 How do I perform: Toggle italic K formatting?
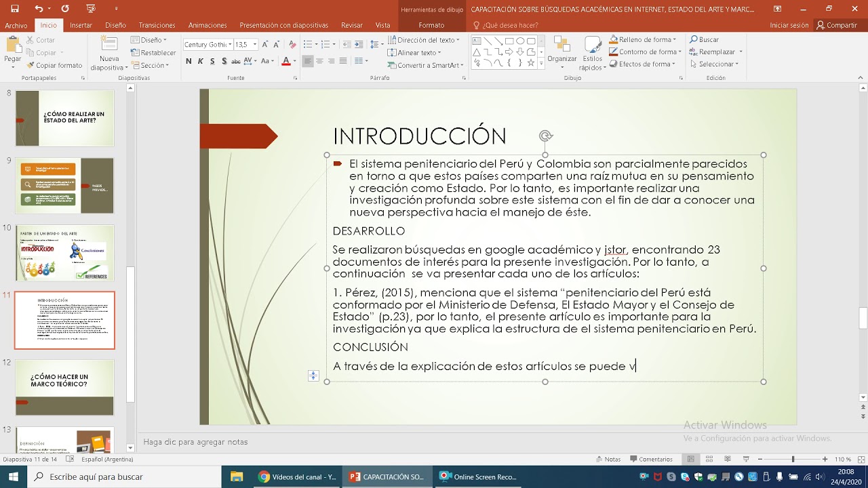[201, 61]
